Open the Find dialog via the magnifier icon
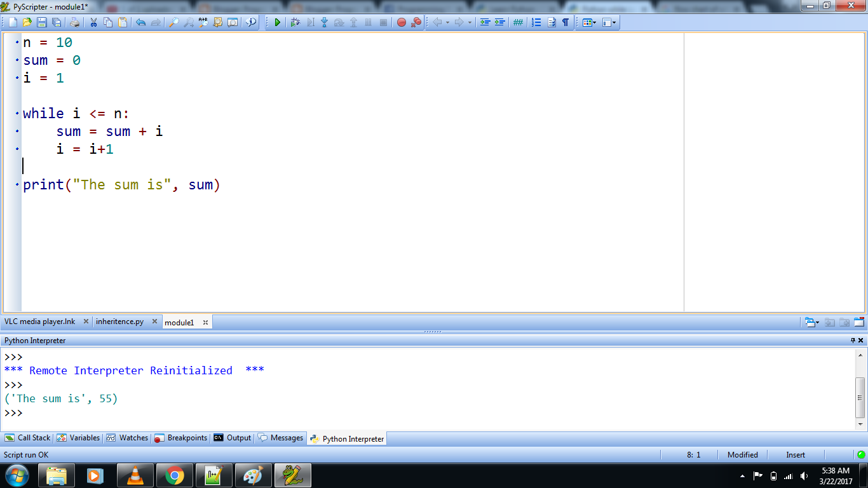 tap(174, 22)
